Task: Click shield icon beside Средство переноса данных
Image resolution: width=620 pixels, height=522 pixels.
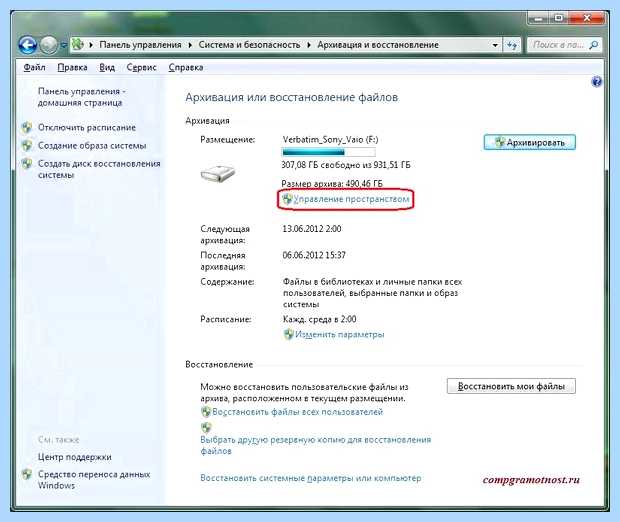Action: pyautogui.click(x=27, y=474)
